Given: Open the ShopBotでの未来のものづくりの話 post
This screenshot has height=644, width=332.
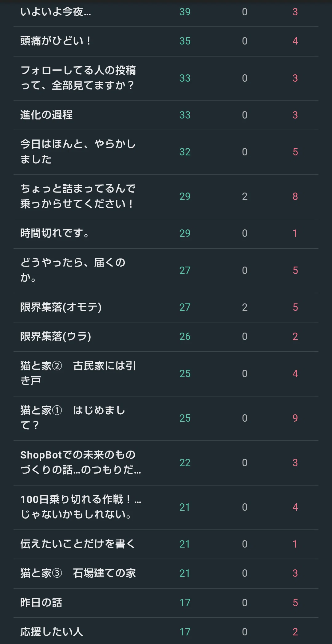Looking at the screenshot, I should pyautogui.click(x=166, y=463).
